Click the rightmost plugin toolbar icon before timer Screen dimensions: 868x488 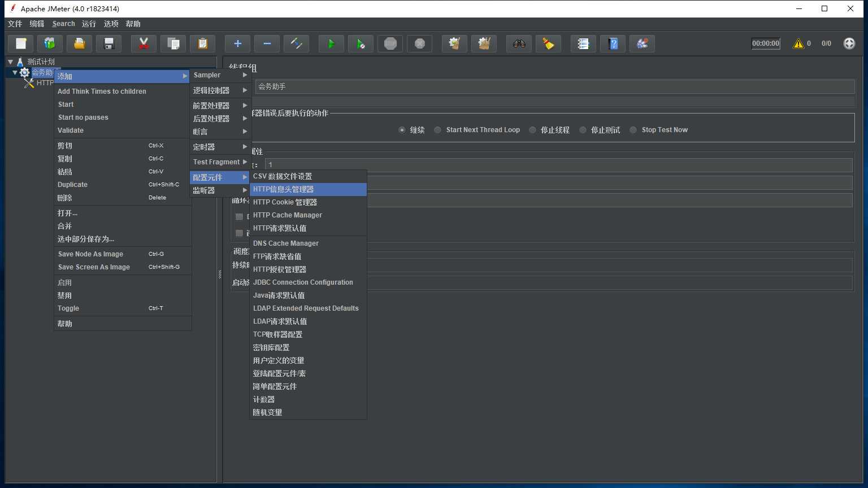643,43
